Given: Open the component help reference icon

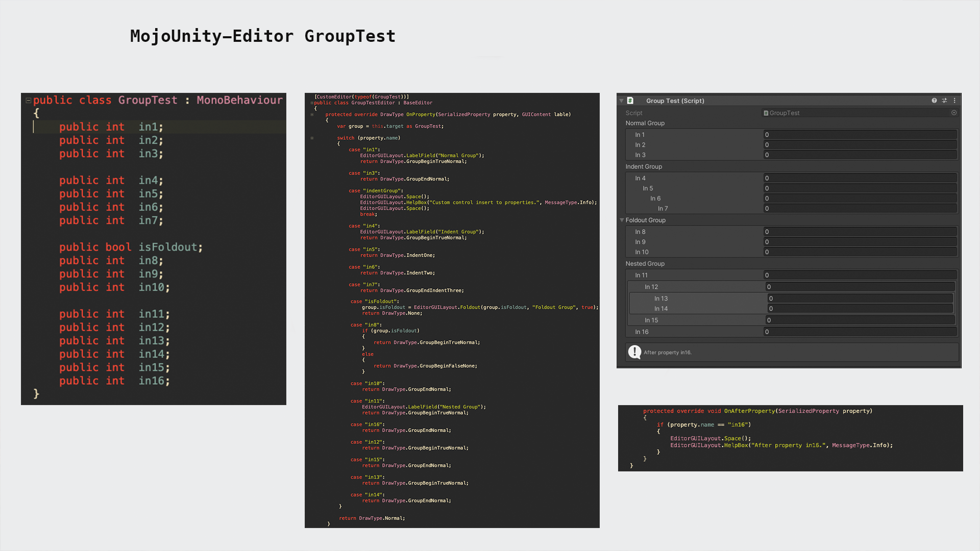Looking at the screenshot, I should [x=934, y=101].
